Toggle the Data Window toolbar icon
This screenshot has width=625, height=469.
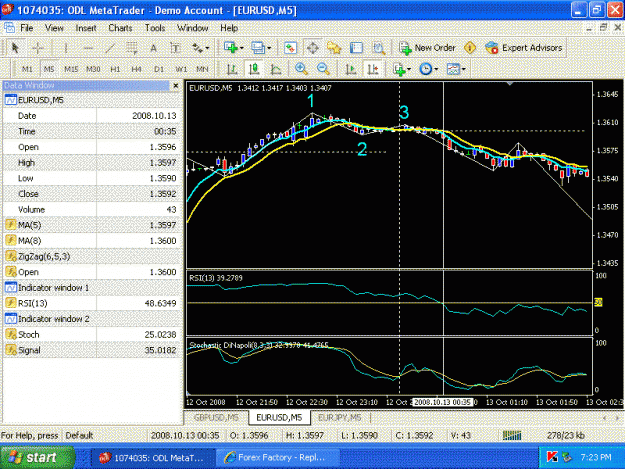tap(312, 48)
